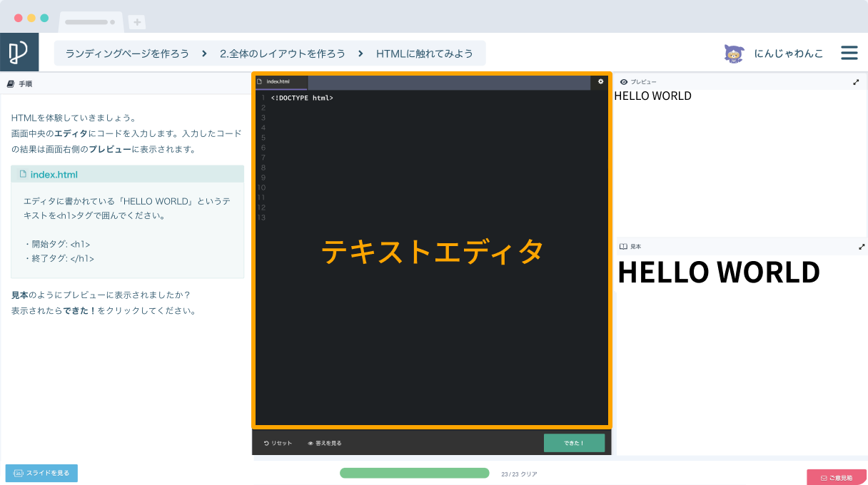The image size is (868, 485).
Task: Click the green できた！ button
Action: pos(574,443)
